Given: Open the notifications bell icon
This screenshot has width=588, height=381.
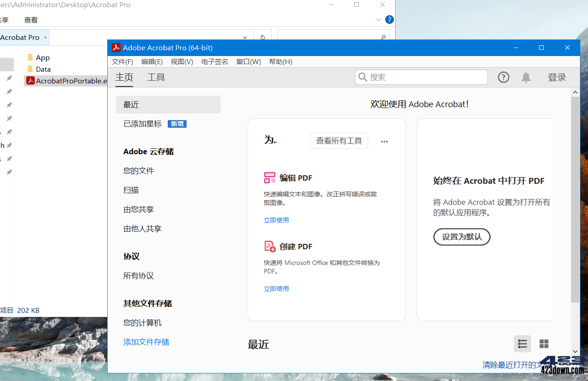Looking at the screenshot, I should [x=526, y=77].
